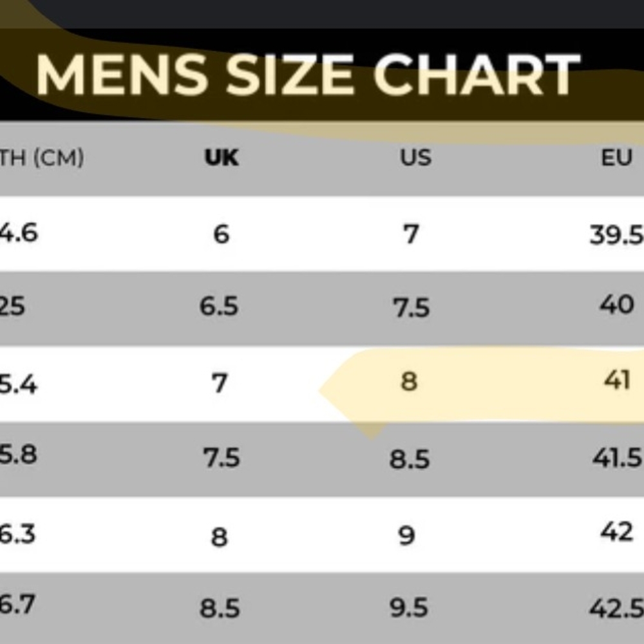Click EU size 40 cell

pyautogui.click(x=617, y=305)
